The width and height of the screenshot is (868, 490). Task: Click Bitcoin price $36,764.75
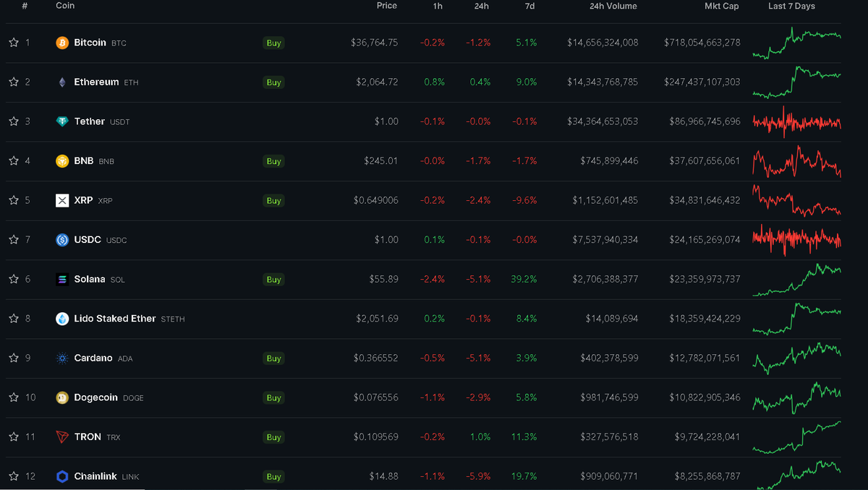(x=375, y=43)
